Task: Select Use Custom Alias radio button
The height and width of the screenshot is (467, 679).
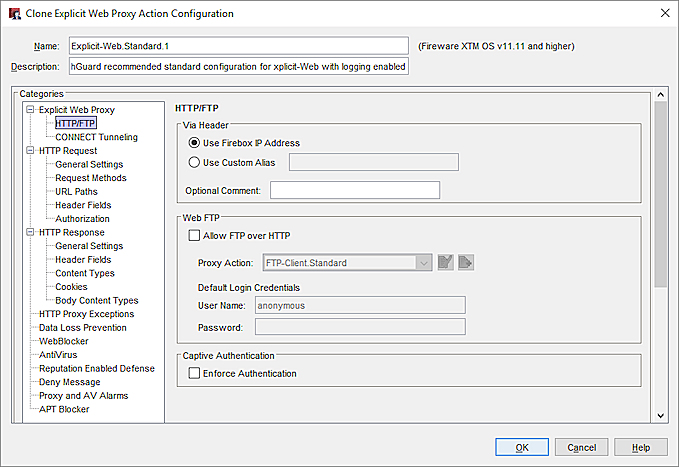Action: tap(194, 162)
